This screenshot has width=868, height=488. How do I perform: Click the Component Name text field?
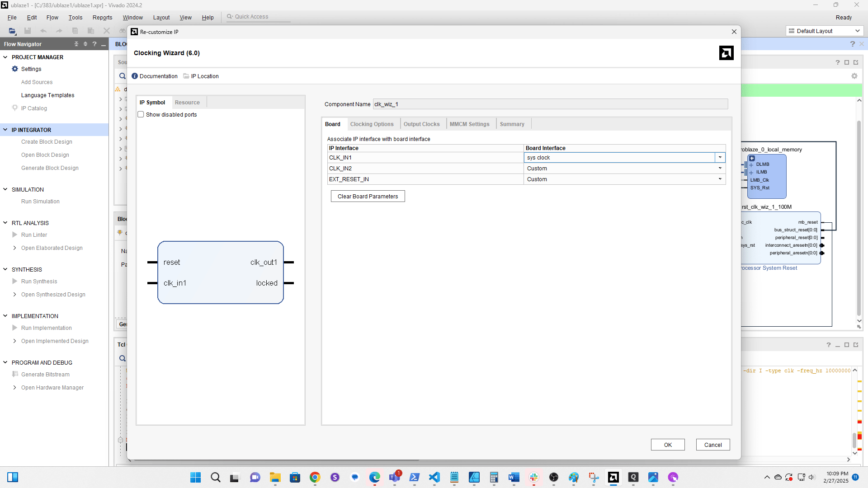(550, 104)
